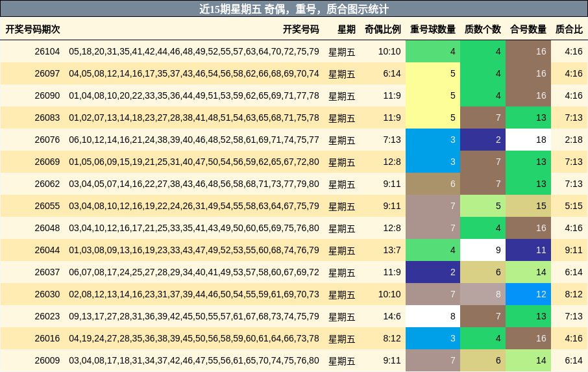Click the 质数个数 column header
The width and height of the screenshot is (588, 372).
483,29
